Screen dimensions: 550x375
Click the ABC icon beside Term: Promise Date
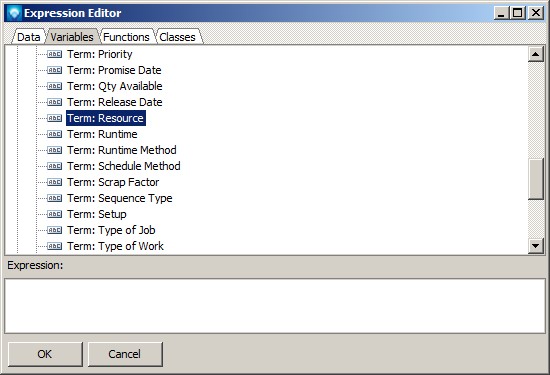[x=54, y=70]
